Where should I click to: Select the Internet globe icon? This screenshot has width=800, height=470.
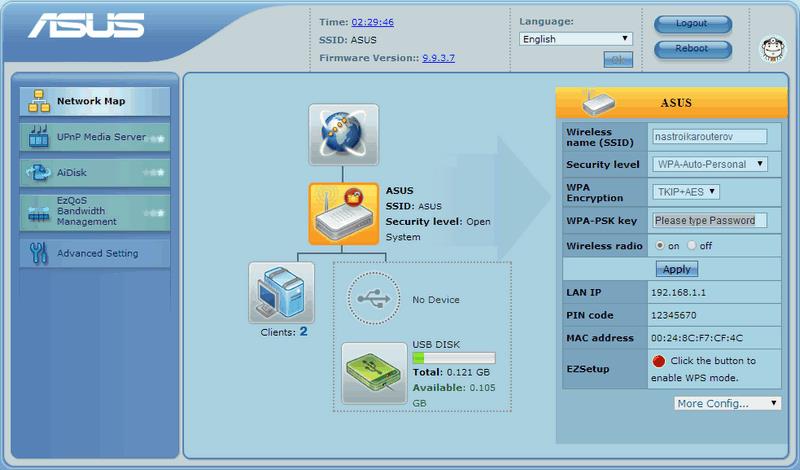click(343, 135)
